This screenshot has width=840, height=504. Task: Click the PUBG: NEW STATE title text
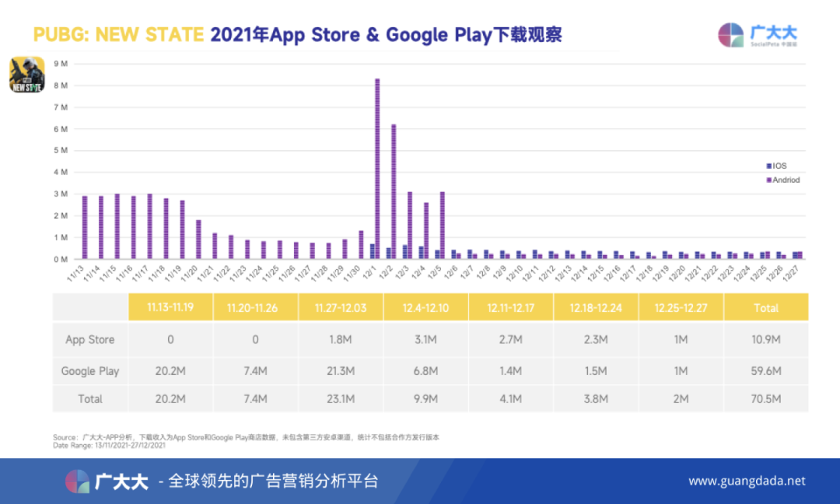118,35
